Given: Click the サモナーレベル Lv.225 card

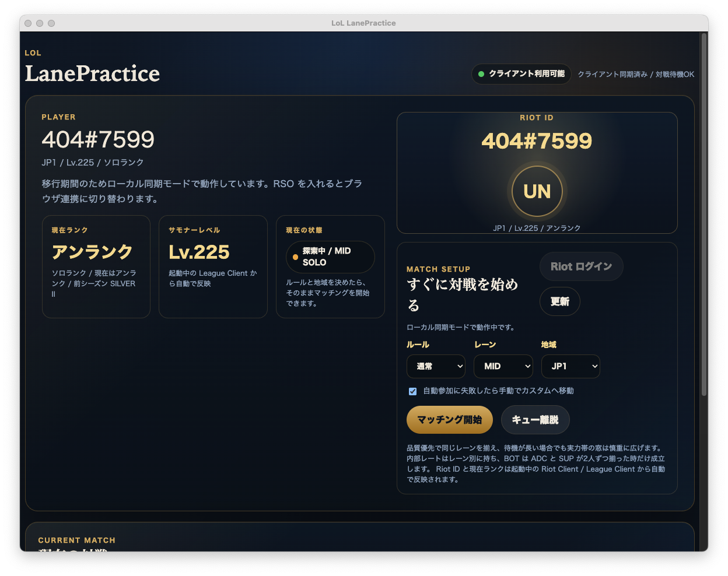Looking at the screenshot, I should (213, 266).
